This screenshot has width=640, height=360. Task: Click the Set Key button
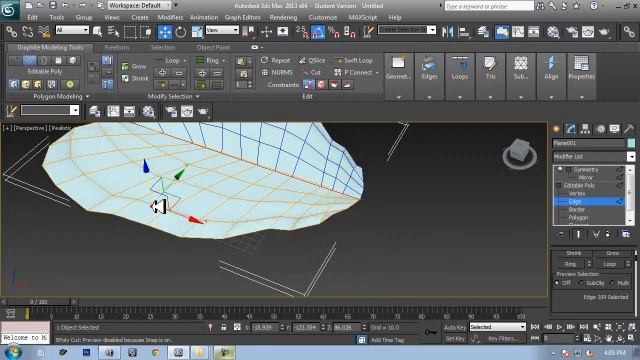(455, 338)
